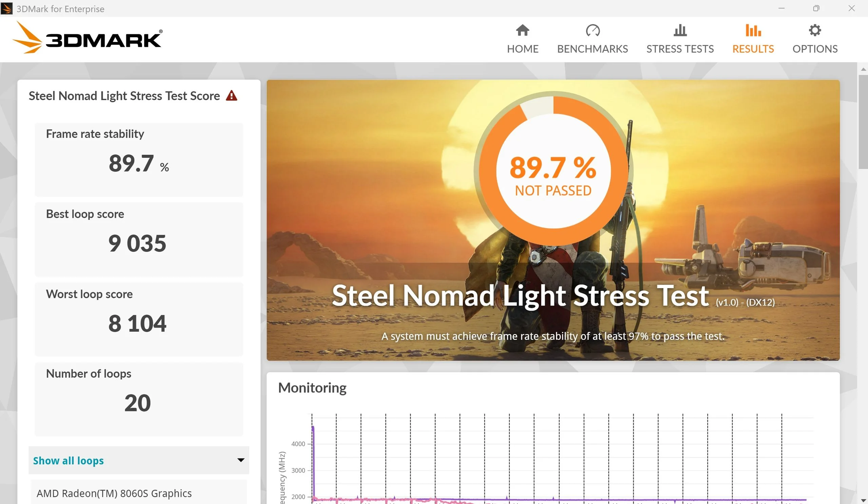This screenshot has height=504, width=868.
Task: Open the OPTIONS text label
Action: coord(815,49)
